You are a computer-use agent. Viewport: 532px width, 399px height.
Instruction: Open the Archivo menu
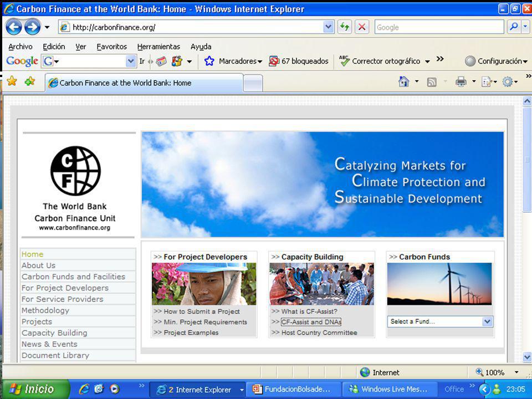pyautogui.click(x=21, y=47)
